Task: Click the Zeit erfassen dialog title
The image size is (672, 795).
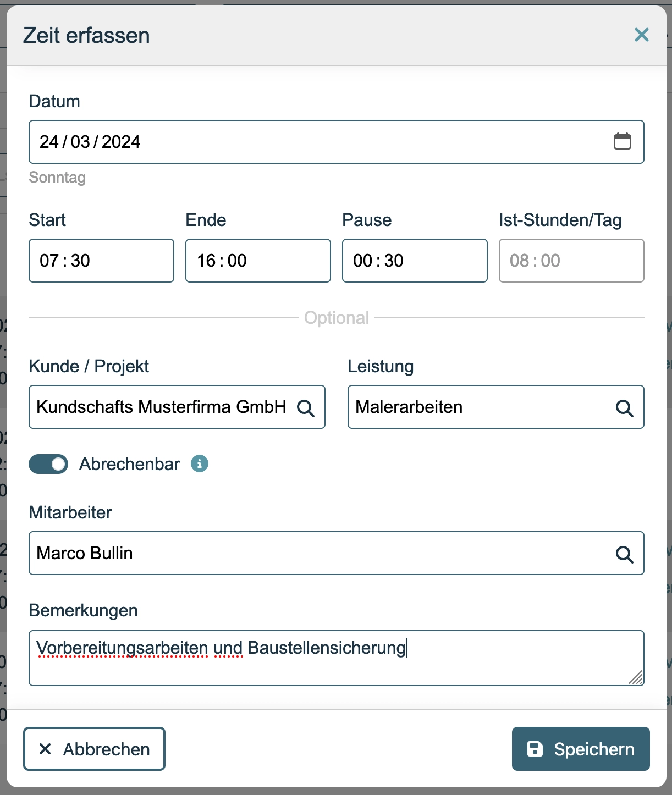Action: tap(86, 36)
